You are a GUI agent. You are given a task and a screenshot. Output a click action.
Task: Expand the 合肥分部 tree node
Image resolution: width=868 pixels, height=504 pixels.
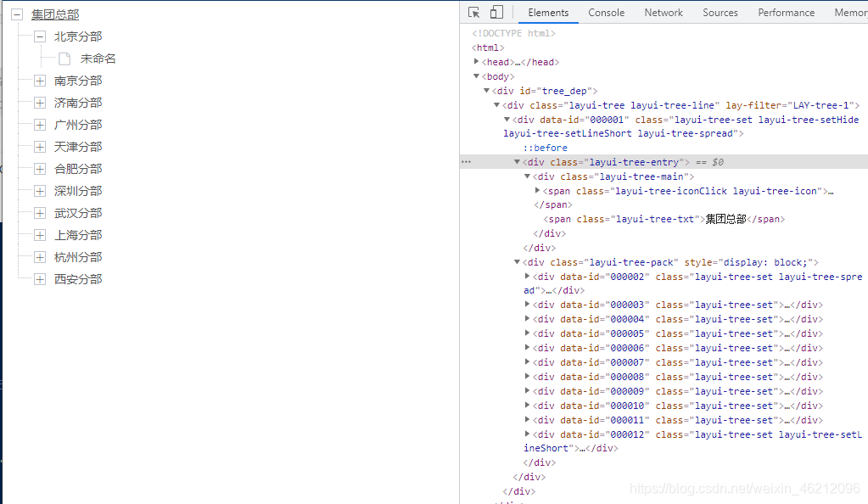[40, 169]
